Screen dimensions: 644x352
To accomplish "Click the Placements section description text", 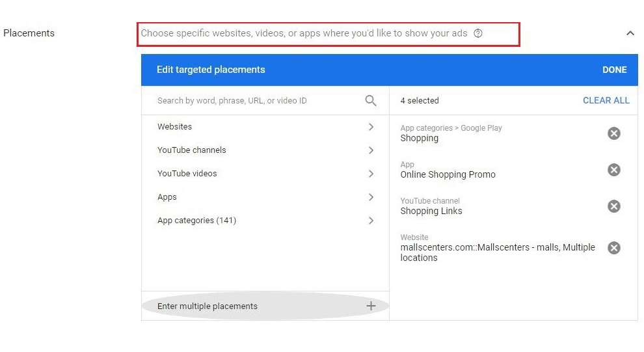I will [x=304, y=33].
